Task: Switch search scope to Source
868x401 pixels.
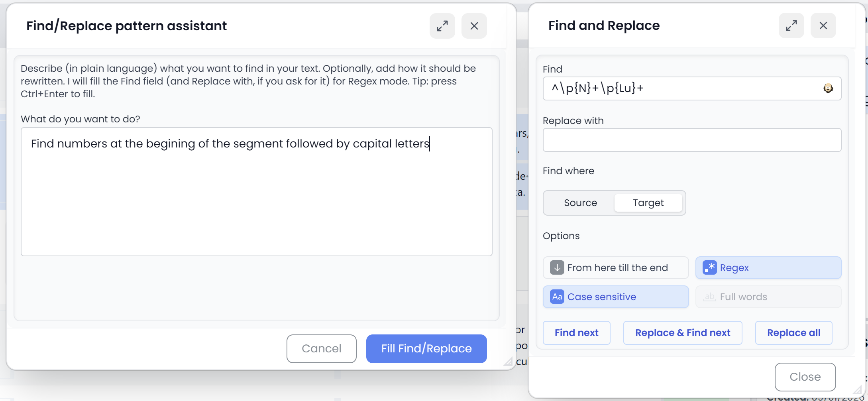Action: (580, 202)
